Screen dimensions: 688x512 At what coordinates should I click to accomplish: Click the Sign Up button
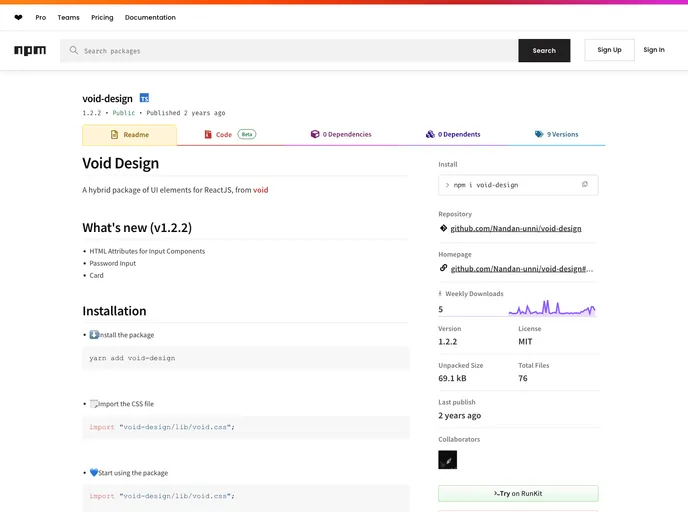coord(609,50)
